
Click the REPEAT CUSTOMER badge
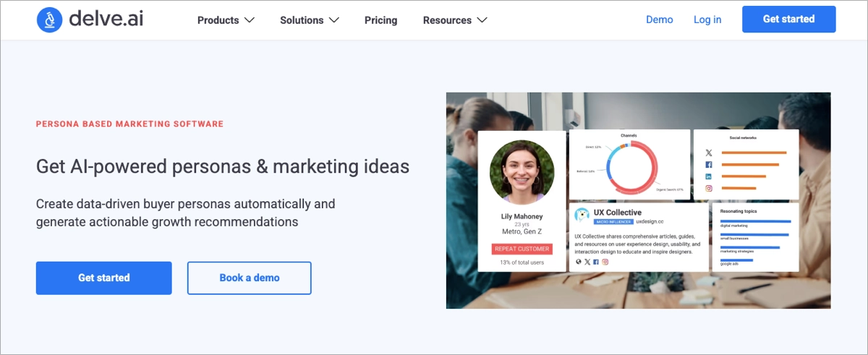522,249
